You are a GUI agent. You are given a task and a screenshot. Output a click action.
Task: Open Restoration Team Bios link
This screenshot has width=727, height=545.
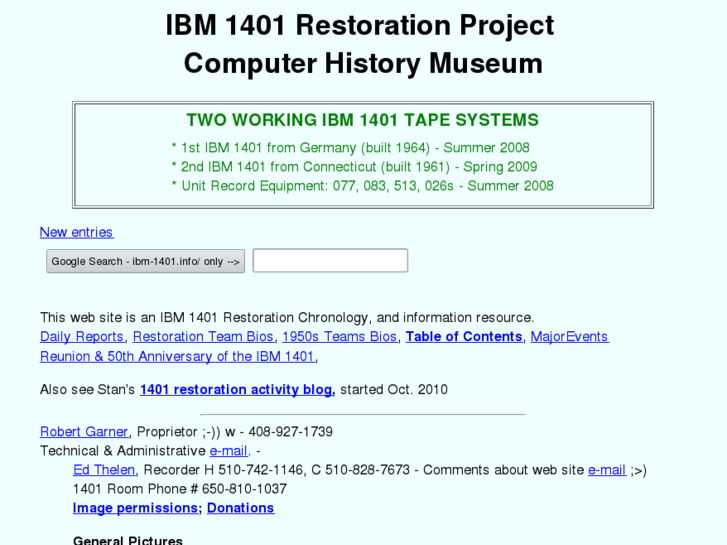click(203, 337)
